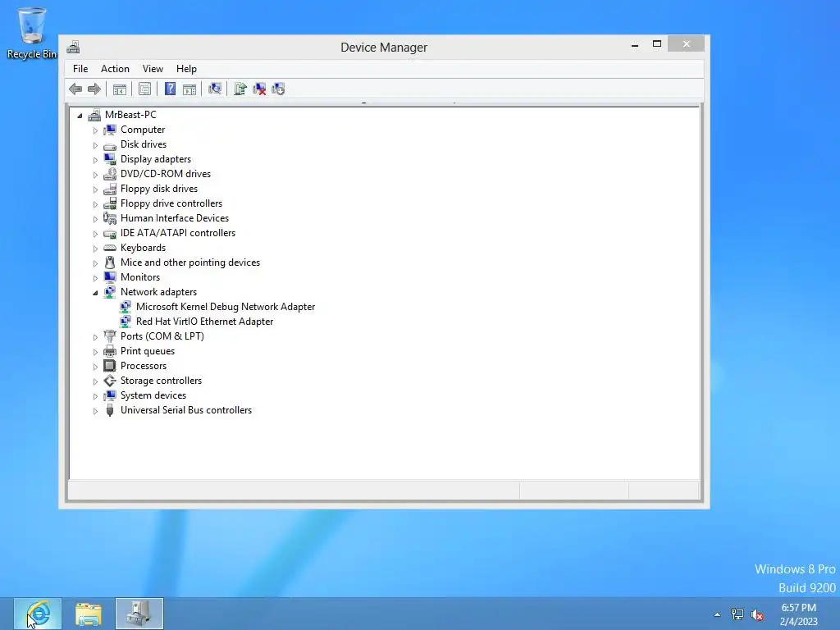This screenshot has width=840, height=630.
Task: Expand the Display adapters node arrow
Action: 95,160
